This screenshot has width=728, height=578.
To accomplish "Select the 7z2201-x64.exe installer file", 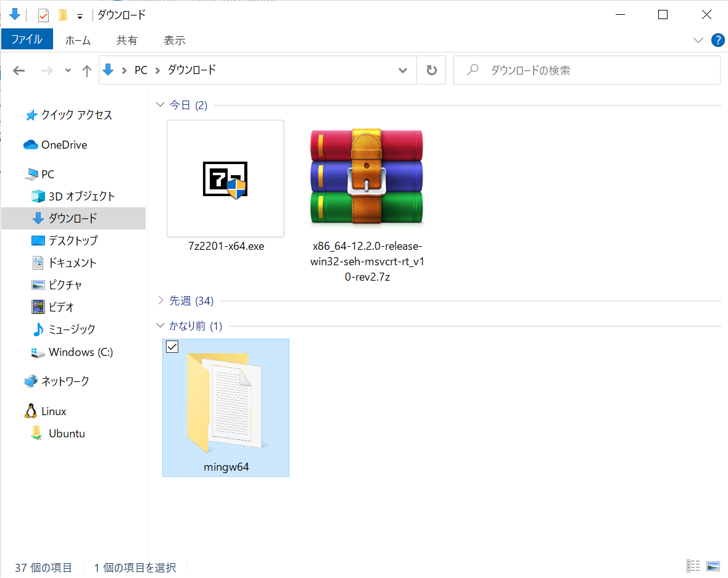I will (x=226, y=187).
